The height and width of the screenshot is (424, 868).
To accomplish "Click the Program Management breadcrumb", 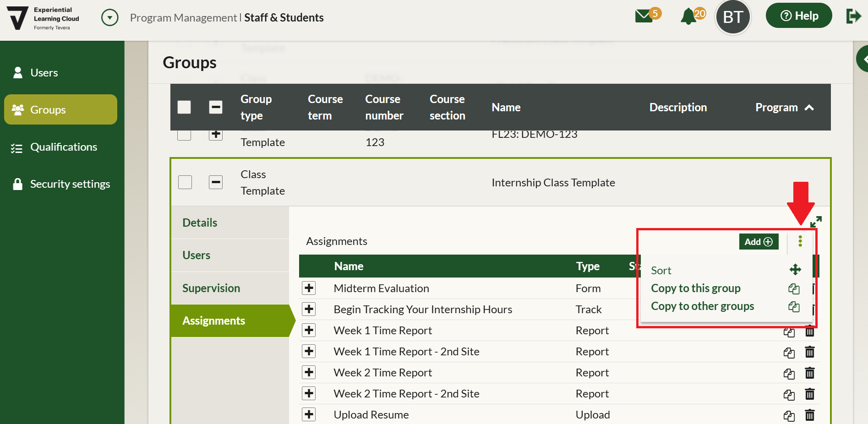I will [183, 17].
